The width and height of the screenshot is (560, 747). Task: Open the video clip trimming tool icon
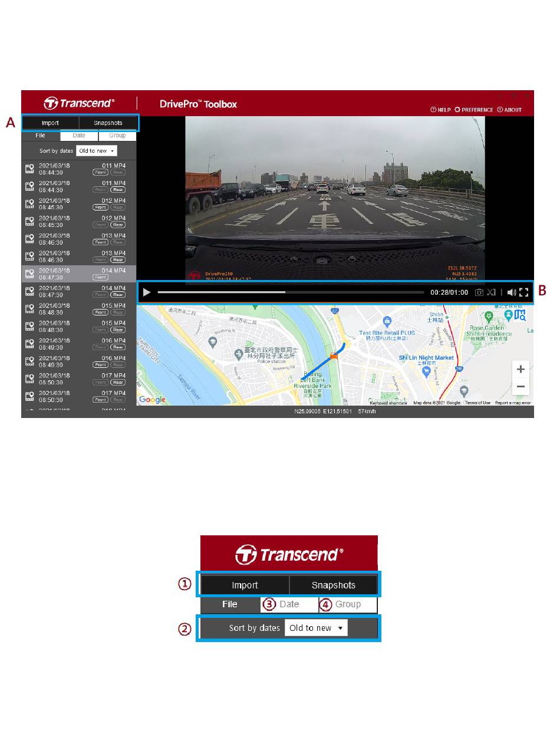[x=492, y=292]
